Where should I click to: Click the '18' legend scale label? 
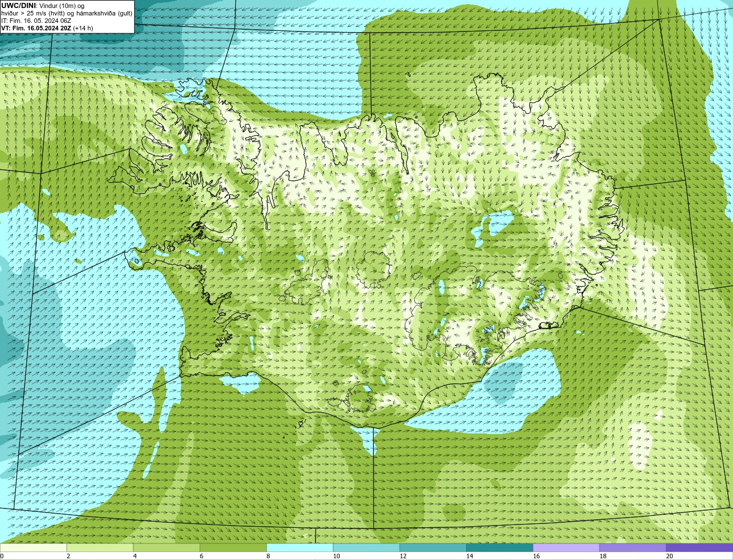coord(603,556)
